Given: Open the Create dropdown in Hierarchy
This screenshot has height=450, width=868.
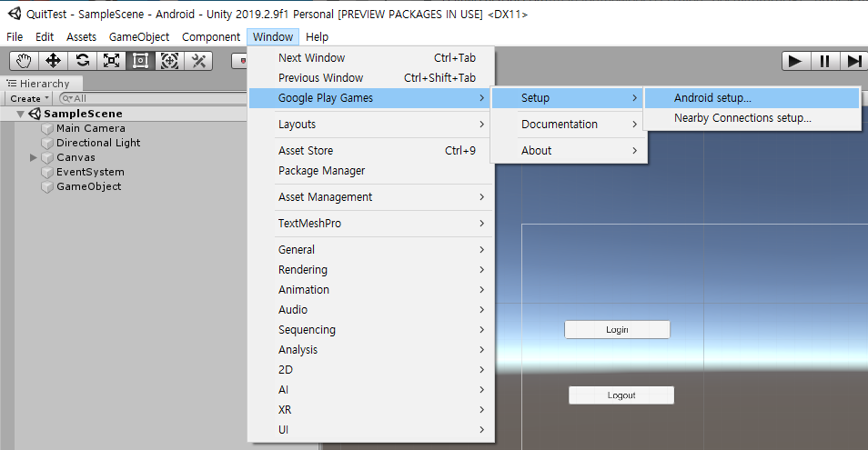Looking at the screenshot, I should click(x=29, y=98).
